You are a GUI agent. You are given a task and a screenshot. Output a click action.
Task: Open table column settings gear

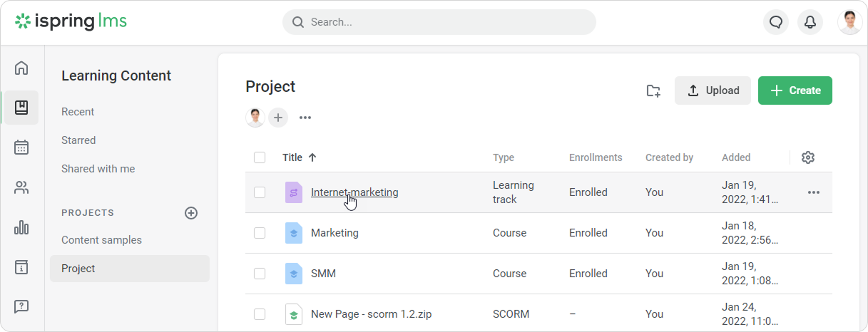pyautogui.click(x=808, y=157)
